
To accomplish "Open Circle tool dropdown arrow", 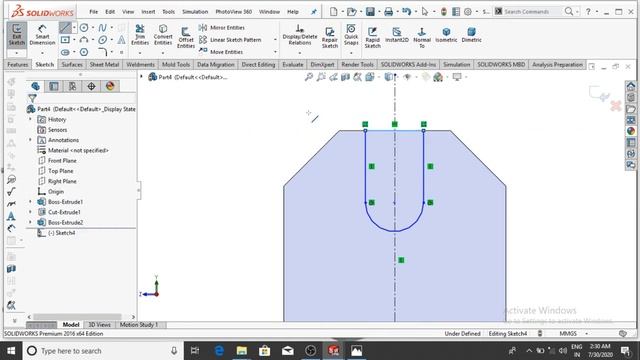I will tap(93, 28).
